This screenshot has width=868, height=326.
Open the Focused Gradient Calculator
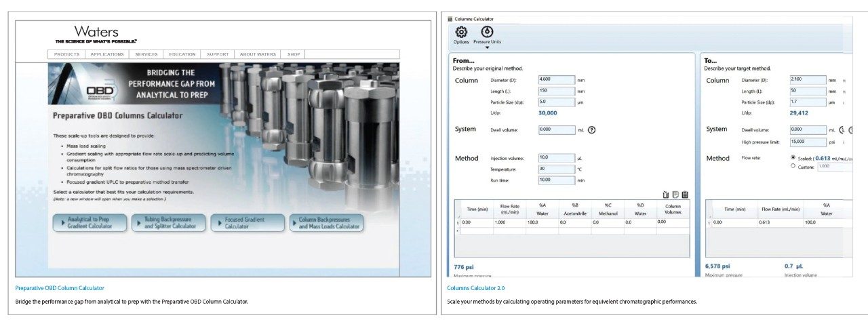tap(248, 223)
